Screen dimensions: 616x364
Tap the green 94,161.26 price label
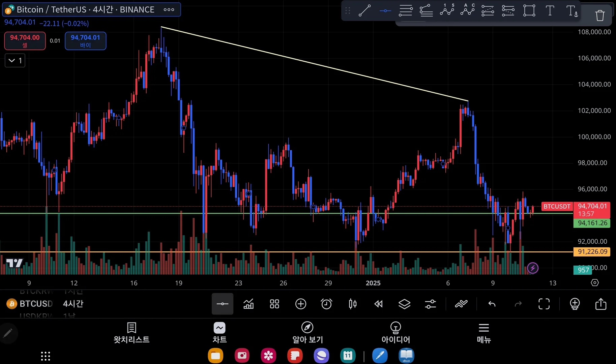coord(592,223)
